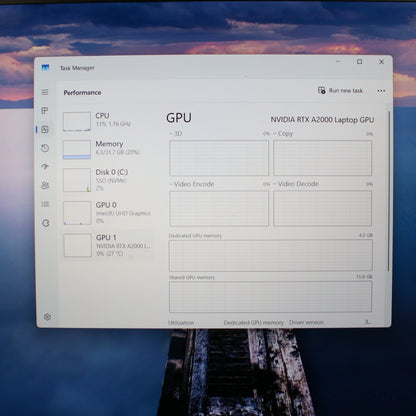This screenshot has width=416, height=416.
Task: Open Task Manager settings gear
Action: click(x=47, y=317)
